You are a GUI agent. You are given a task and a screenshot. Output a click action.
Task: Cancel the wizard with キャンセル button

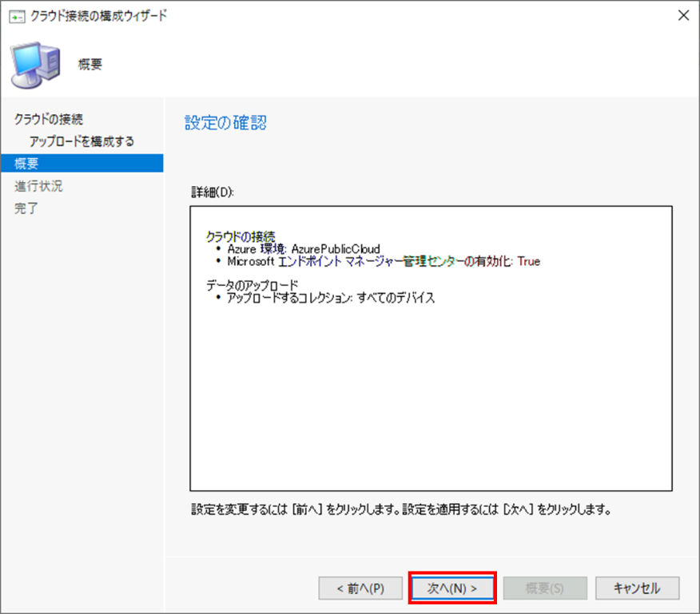click(637, 588)
